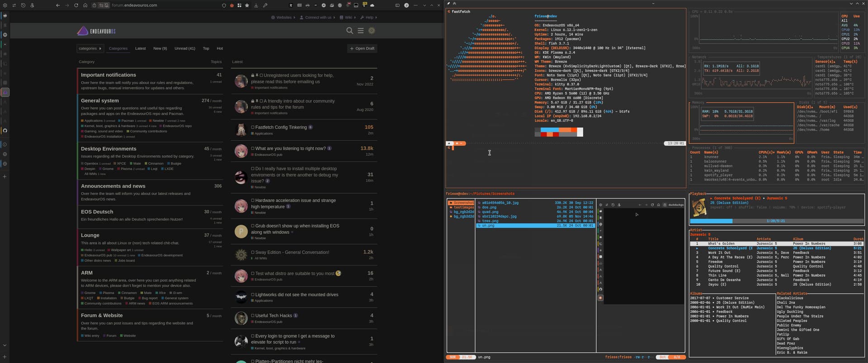Reload the page with the refresh icon

76,5
